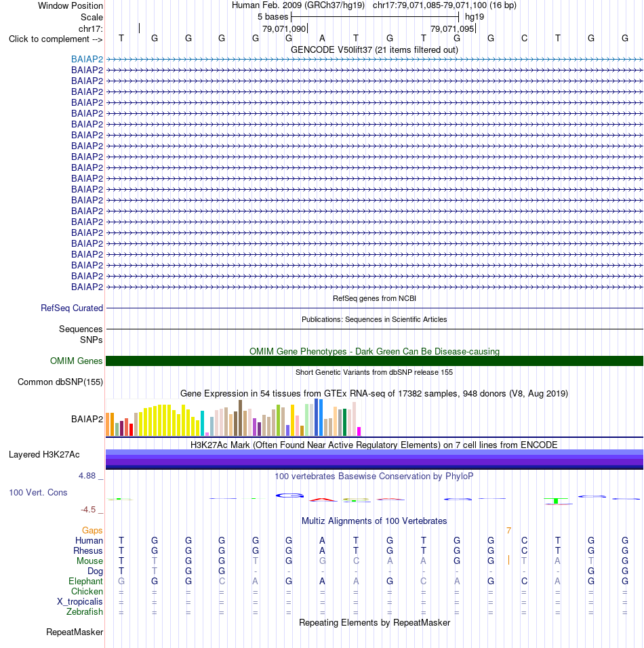Open the OMIM Genes track label
This screenshot has height=648, width=644.
[x=76, y=361]
